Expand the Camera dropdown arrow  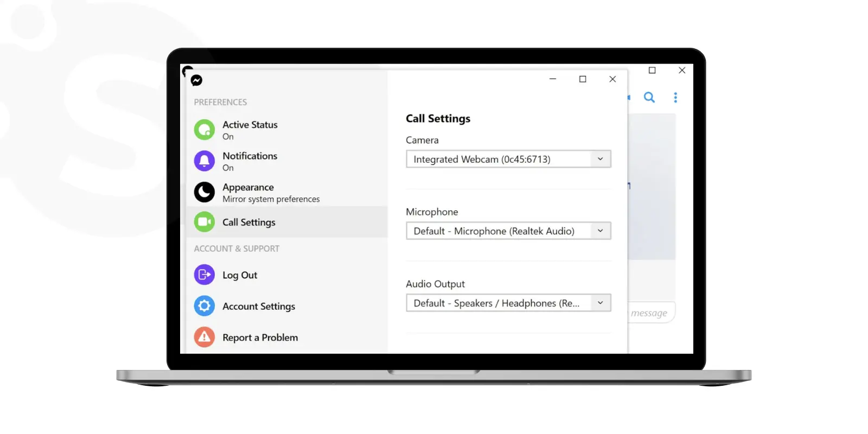click(601, 159)
